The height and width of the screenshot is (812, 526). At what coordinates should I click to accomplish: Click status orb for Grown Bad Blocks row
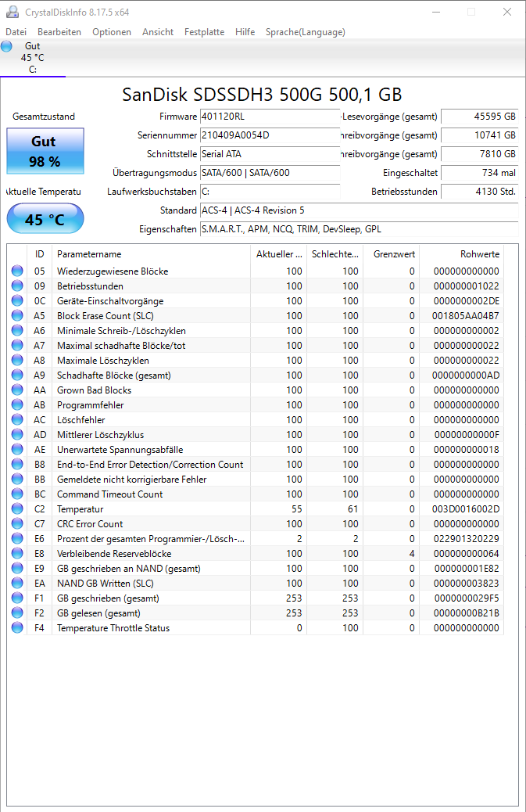(x=17, y=390)
